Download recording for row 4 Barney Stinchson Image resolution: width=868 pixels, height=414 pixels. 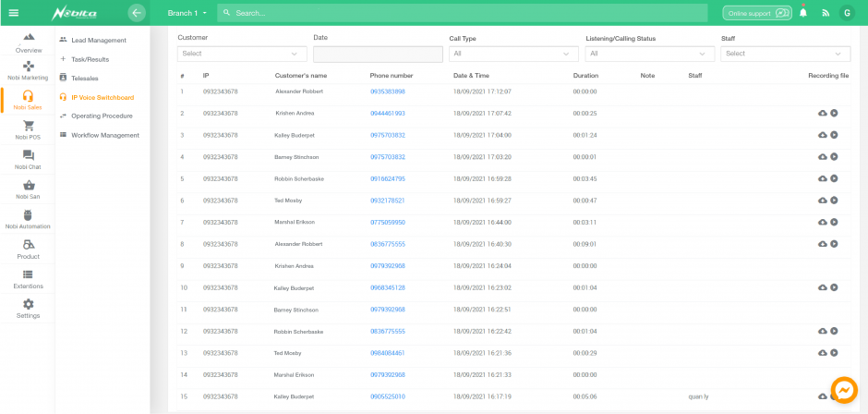tap(823, 157)
